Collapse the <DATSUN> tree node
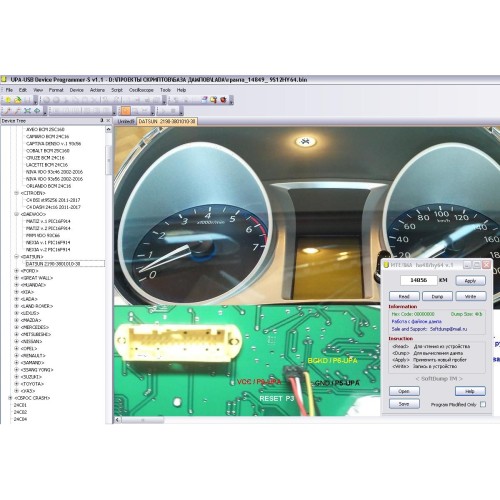 pos(16,257)
